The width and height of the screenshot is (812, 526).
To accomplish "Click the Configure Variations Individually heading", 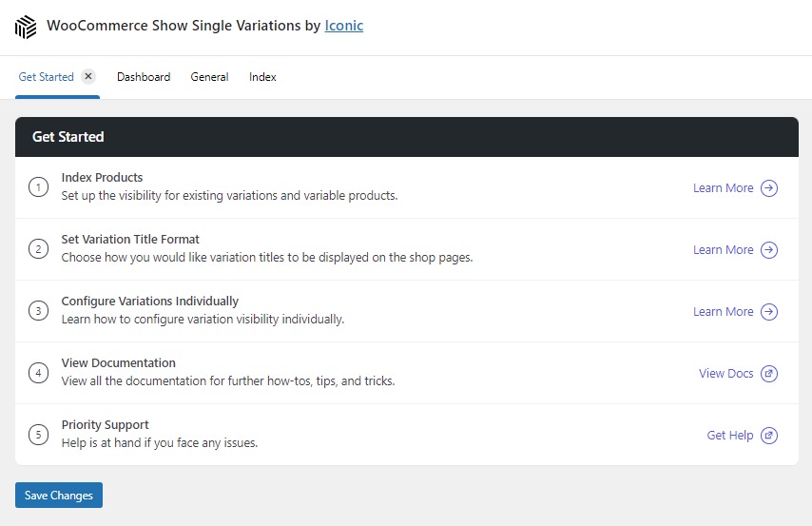I will tap(150, 302).
